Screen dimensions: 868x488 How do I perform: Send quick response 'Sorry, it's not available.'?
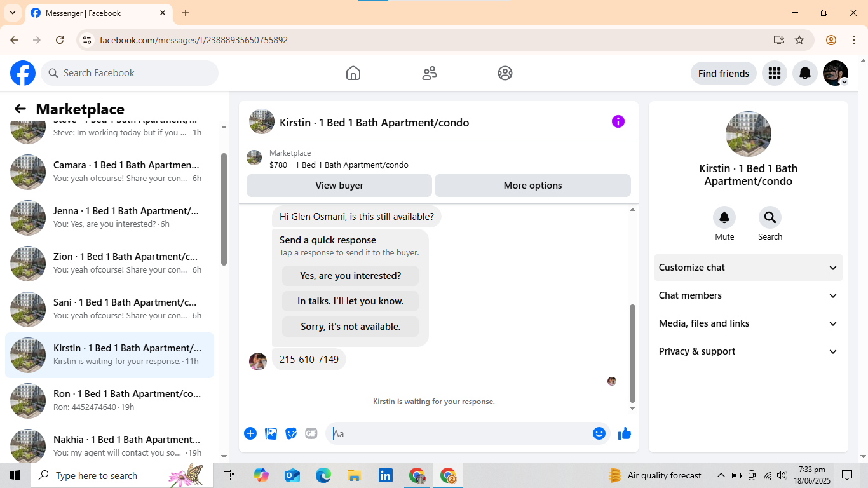pos(350,327)
